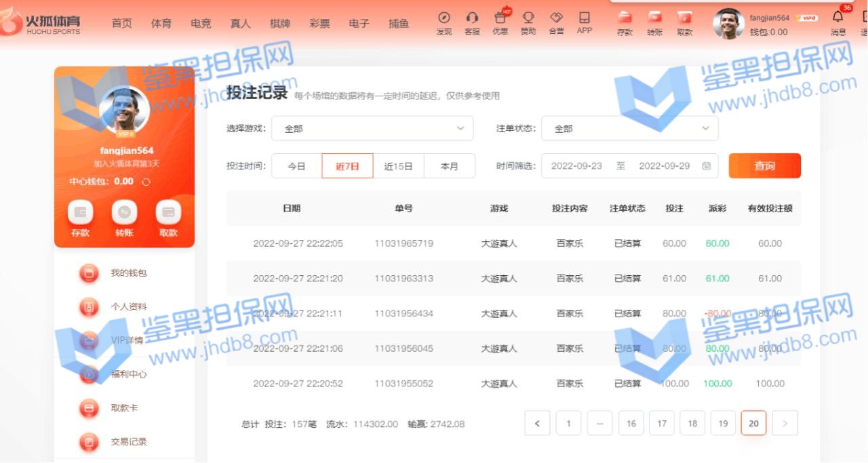Open the APP download icon
The height and width of the screenshot is (463, 868).
click(x=584, y=18)
